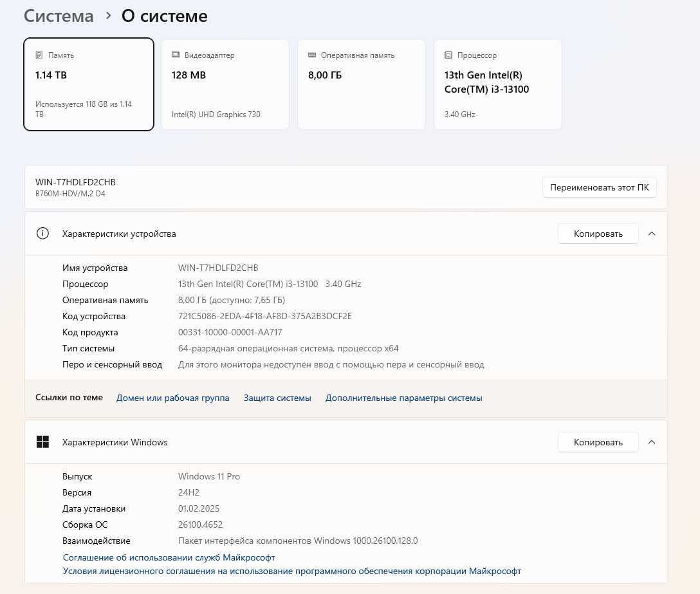Copy Windows specifications with Копировать
Viewport: 700px width, 594px height.
[598, 442]
